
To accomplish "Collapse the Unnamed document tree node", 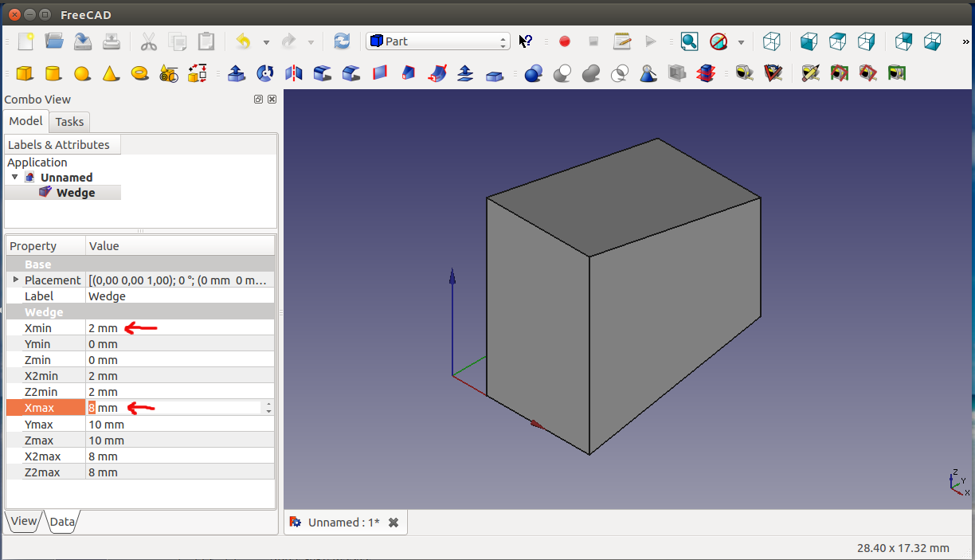I will [x=14, y=177].
